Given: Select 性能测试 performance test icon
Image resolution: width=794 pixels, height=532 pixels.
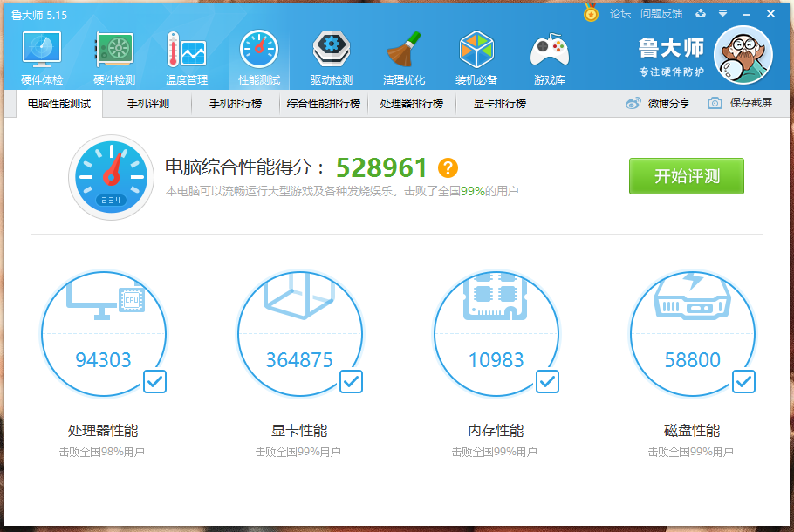Looking at the screenshot, I should pos(259,58).
